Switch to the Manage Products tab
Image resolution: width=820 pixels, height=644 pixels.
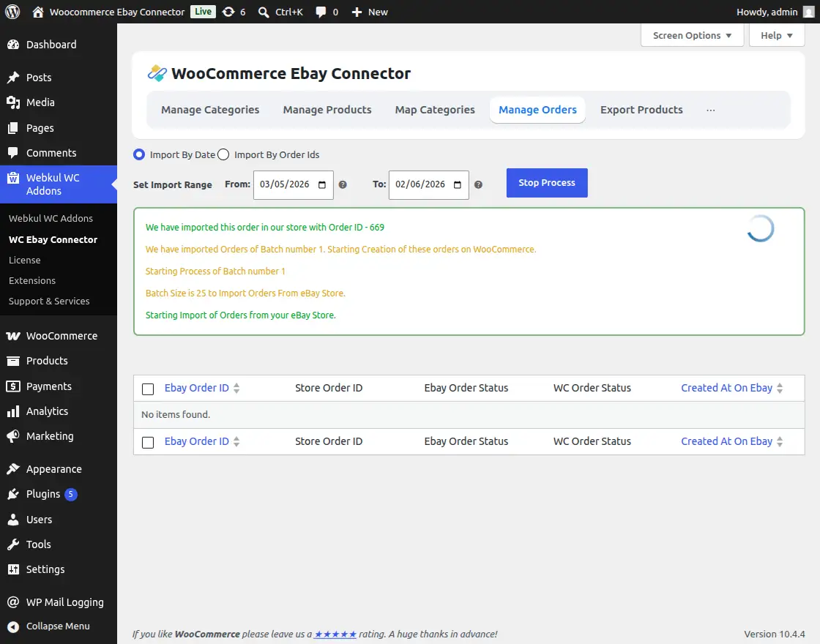(x=327, y=110)
